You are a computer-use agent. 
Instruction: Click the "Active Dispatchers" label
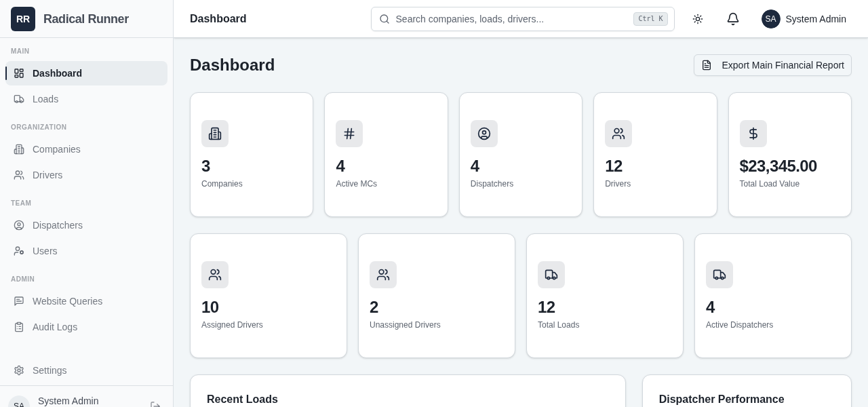(x=739, y=325)
